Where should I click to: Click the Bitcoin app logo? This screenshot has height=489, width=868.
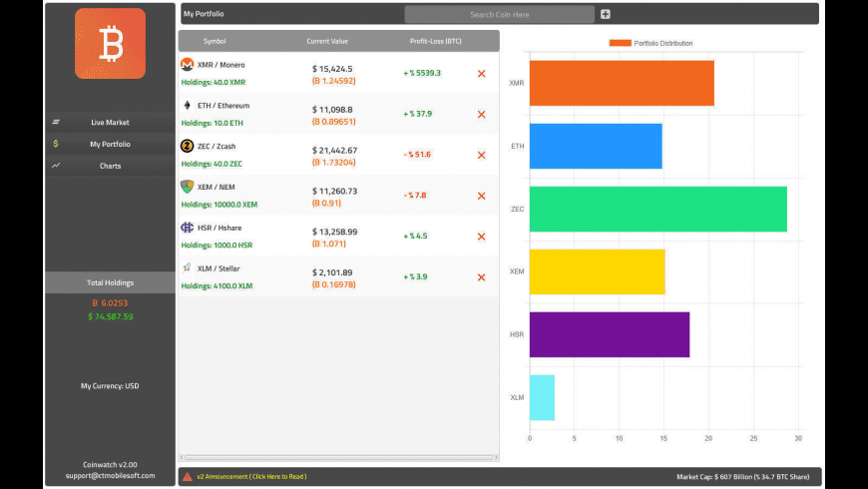tap(110, 43)
